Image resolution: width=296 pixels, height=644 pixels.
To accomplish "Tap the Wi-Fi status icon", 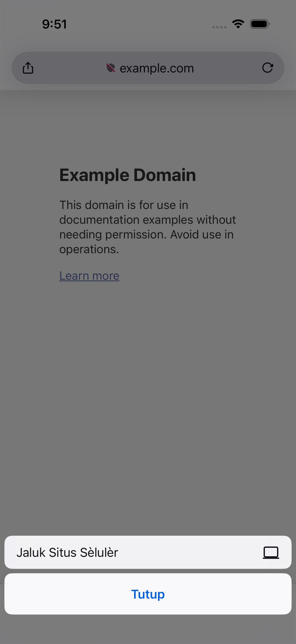I will pyautogui.click(x=238, y=24).
